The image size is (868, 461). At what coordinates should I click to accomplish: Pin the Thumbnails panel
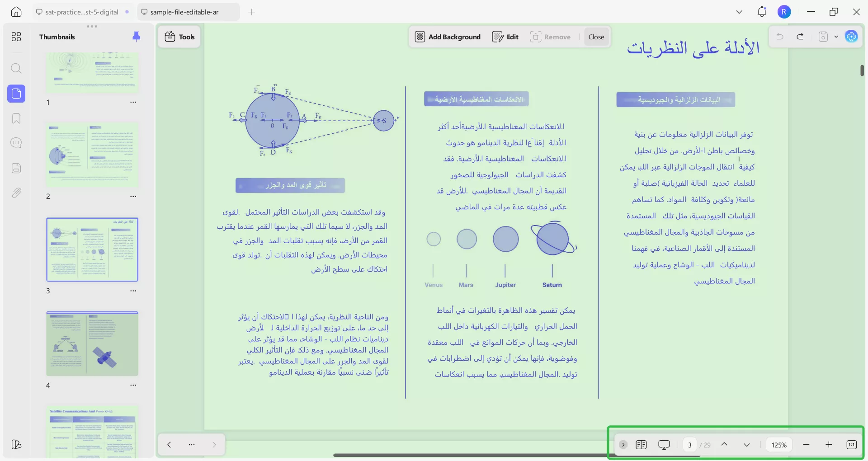(x=136, y=37)
